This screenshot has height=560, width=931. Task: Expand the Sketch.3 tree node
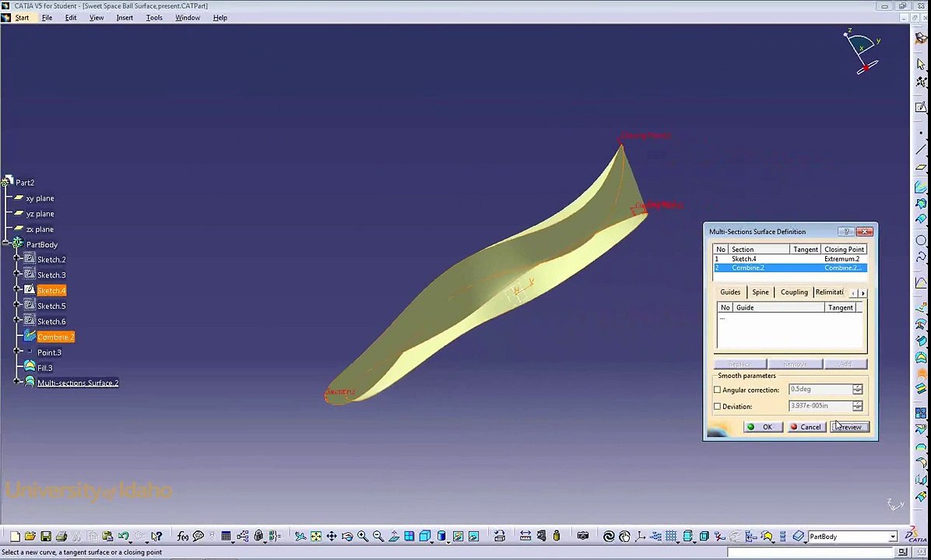[17, 275]
